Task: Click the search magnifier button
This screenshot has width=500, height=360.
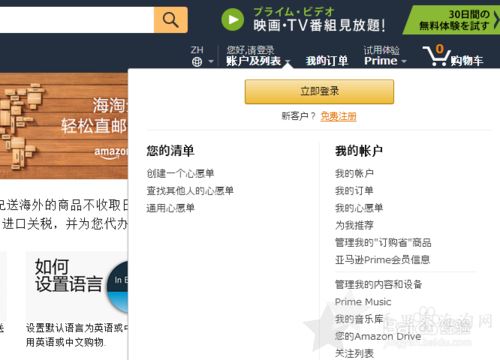Action: coord(170,20)
